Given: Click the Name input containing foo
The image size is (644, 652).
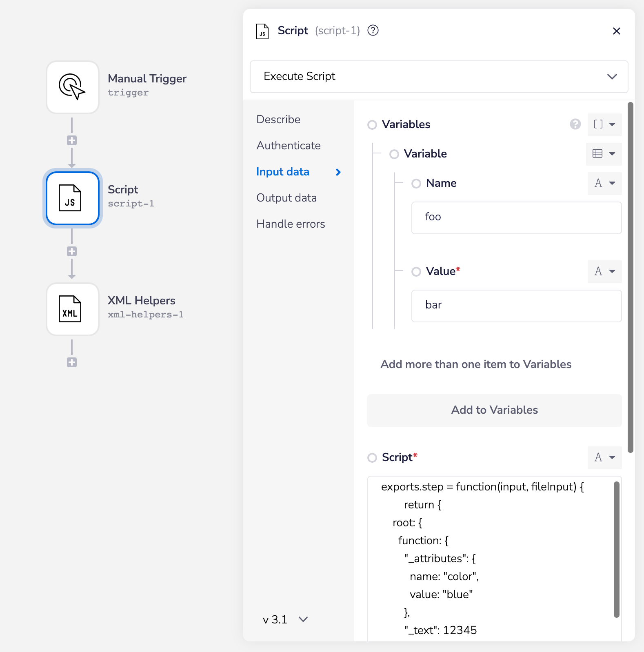Looking at the screenshot, I should [516, 217].
